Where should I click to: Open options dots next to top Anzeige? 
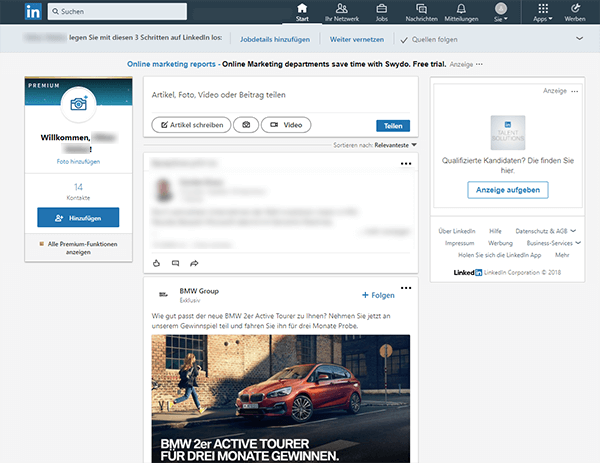click(479, 64)
